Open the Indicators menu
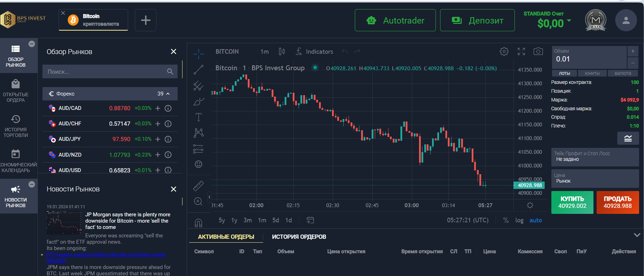Screen dimensions: 644x276 pyautogui.click(x=314, y=52)
